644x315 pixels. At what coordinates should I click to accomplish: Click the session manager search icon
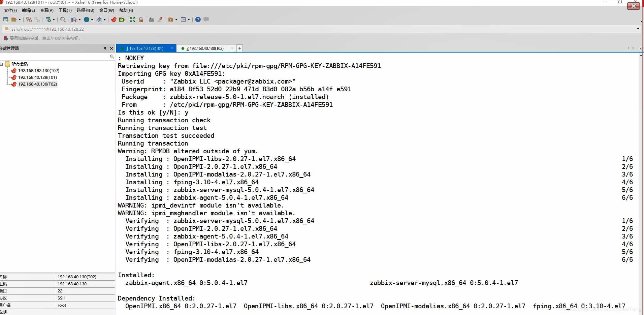point(112,57)
